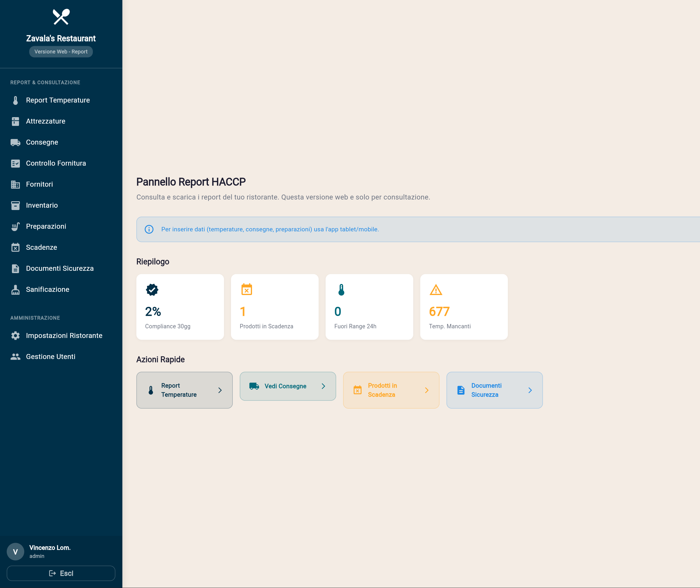Expand the Vedi Consegne quick action chevron
Screen dimensions: 700x588
pos(323,386)
